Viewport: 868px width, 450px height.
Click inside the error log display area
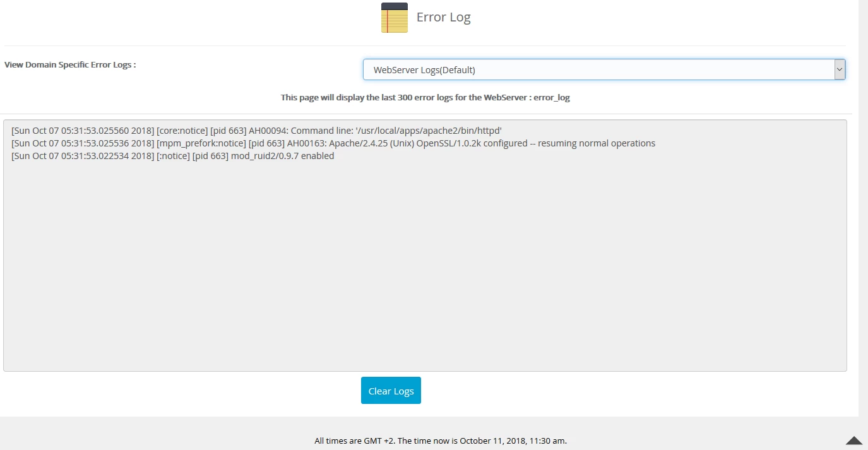(x=426, y=252)
